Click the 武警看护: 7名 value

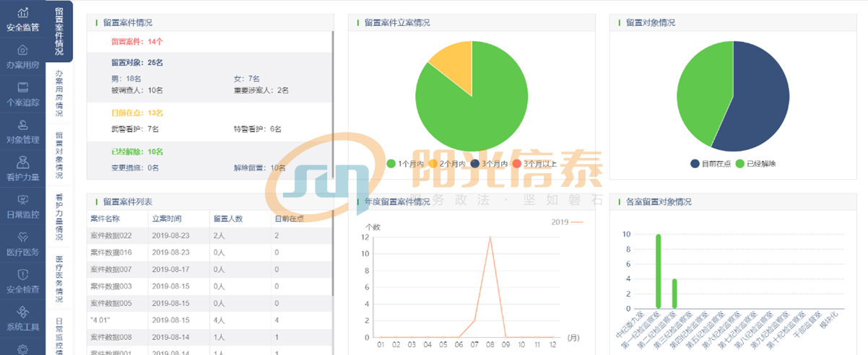pyautogui.click(x=135, y=128)
